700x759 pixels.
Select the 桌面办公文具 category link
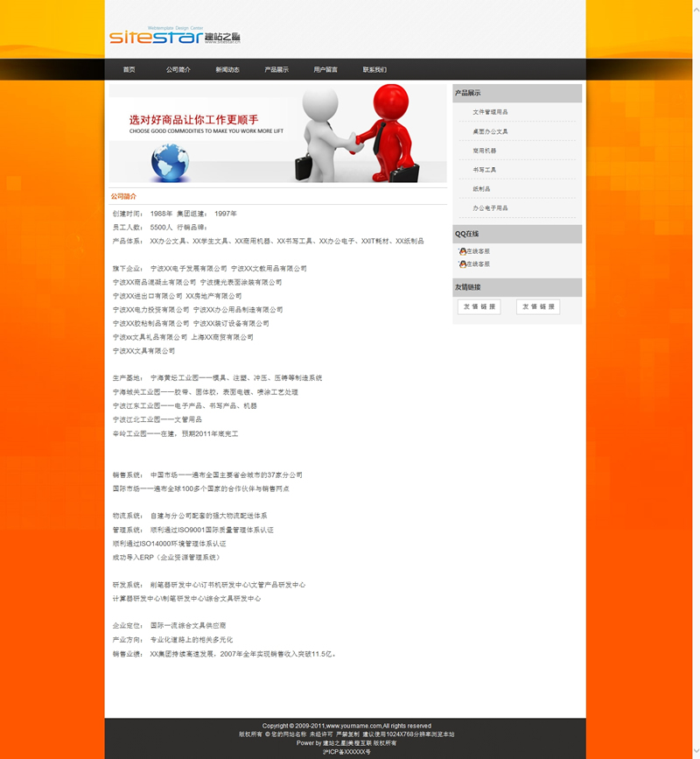(490, 131)
